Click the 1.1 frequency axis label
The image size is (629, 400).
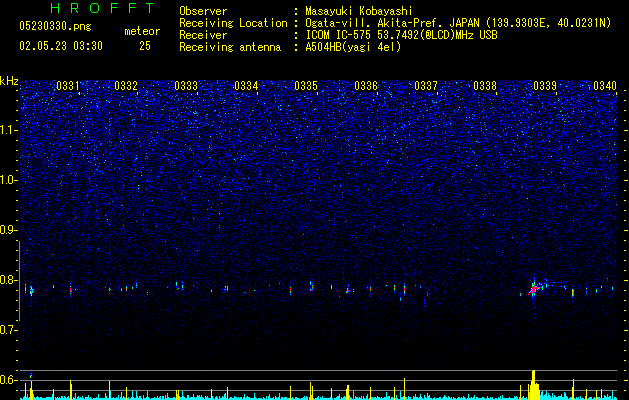(x=9, y=130)
